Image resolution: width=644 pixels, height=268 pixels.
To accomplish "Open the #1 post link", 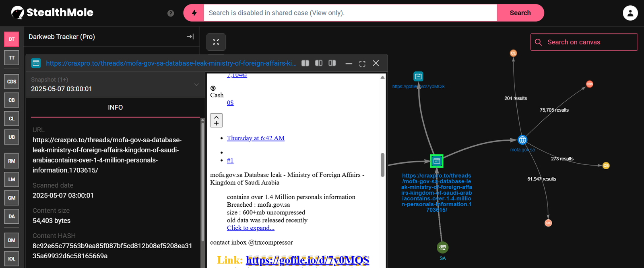I will coord(230,160).
